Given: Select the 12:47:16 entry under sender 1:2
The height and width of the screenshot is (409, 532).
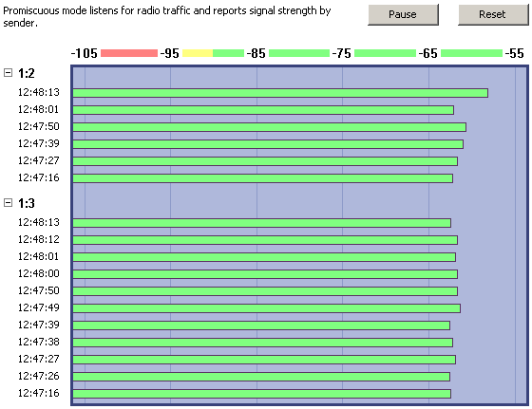Looking at the screenshot, I should pos(38,177).
